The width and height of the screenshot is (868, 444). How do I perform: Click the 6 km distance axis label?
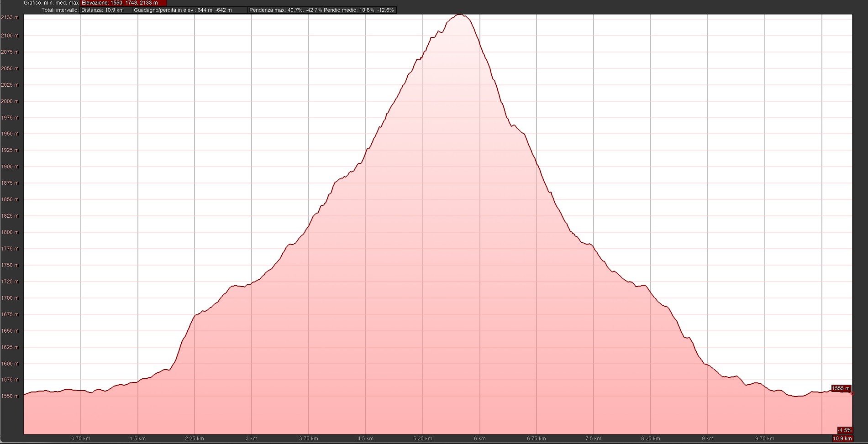pyautogui.click(x=479, y=439)
